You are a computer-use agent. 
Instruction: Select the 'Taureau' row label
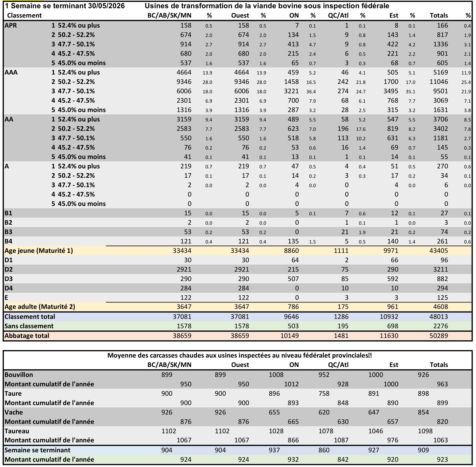tap(17, 431)
